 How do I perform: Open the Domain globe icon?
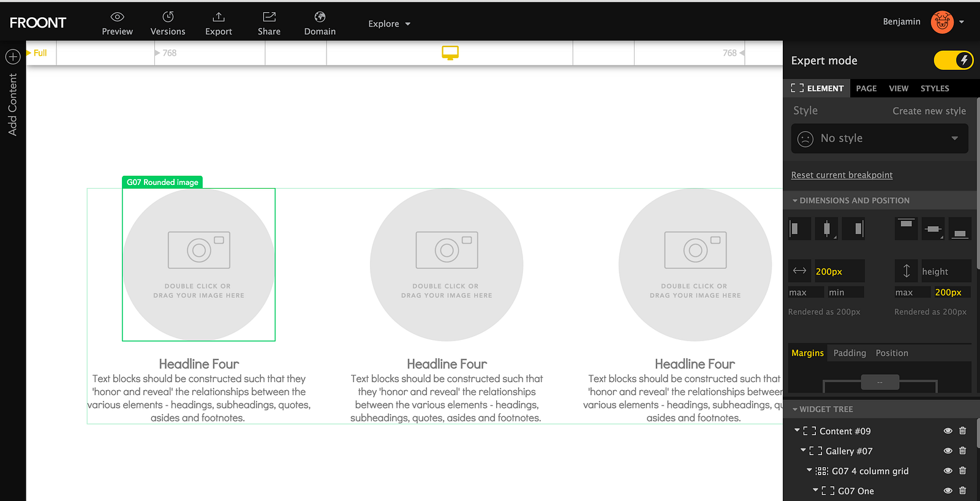(320, 17)
